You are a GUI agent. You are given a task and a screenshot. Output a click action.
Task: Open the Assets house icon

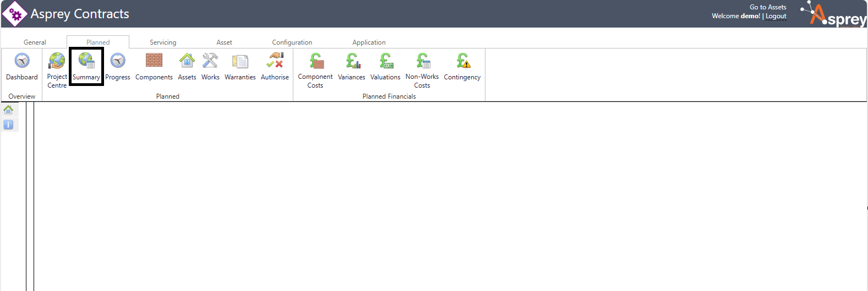click(x=187, y=61)
